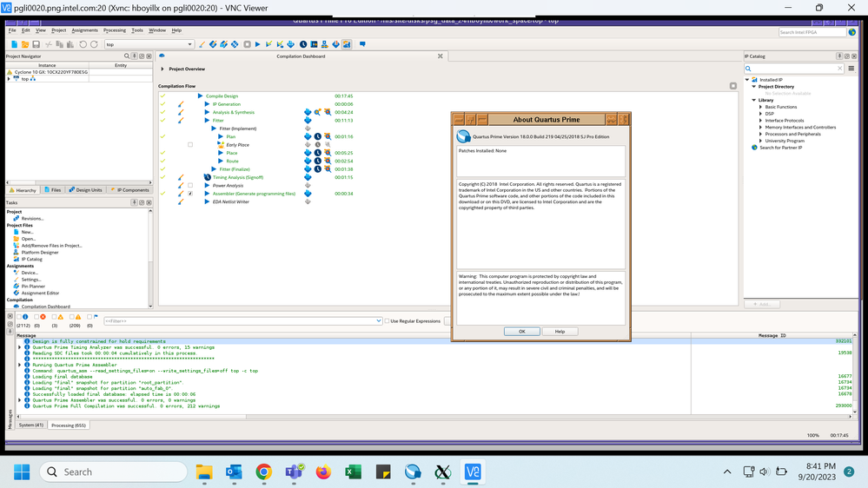Open the top entity dropdown in toolbar
The height and width of the screenshot is (488, 868).
coord(189,44)
